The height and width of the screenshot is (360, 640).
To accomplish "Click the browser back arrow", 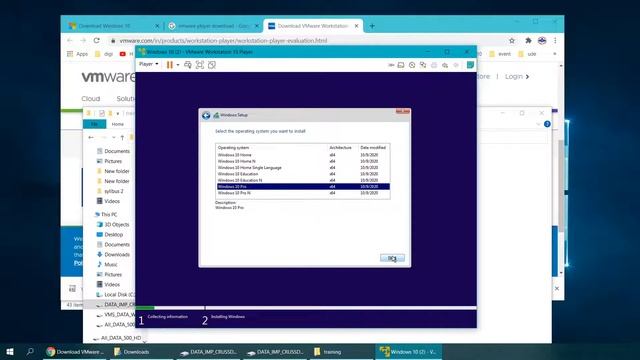I will (70, 40).
